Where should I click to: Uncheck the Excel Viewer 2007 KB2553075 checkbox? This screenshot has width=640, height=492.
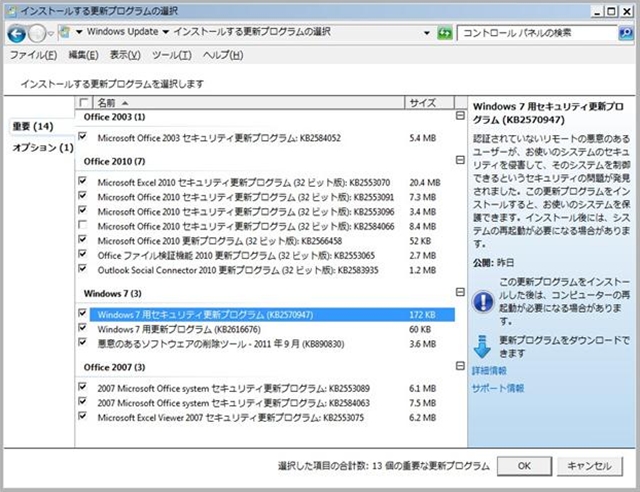coord(82,416)
